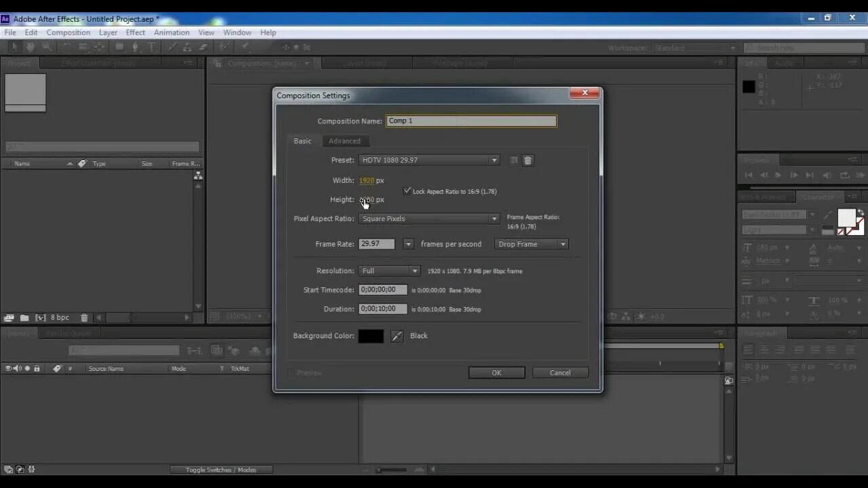Screen dimensions: 868x488
Task: Click the First Frame button in the Preview panel
Action: point(749,175)
